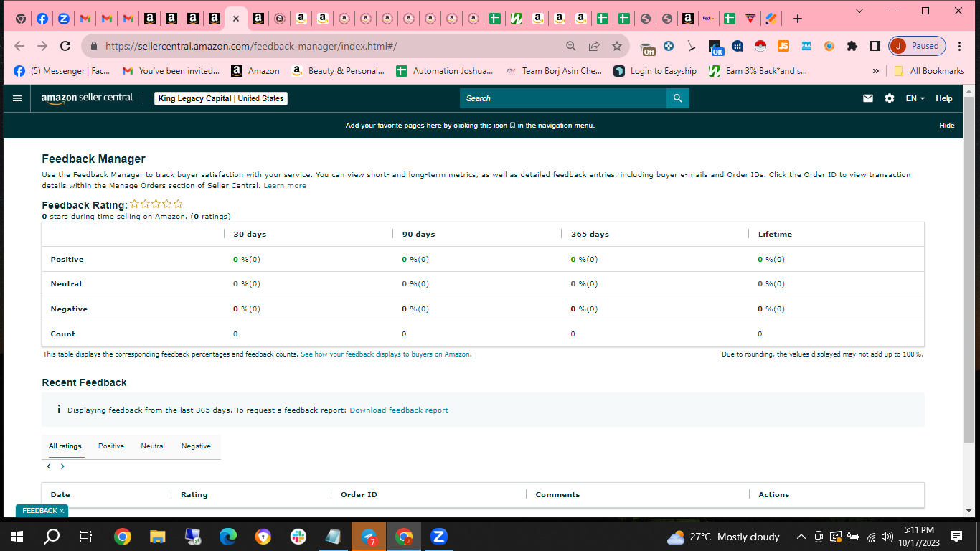The image size is (980, 551).
Task: Go to previous feedback page chevron
Action: coord(49,466)
